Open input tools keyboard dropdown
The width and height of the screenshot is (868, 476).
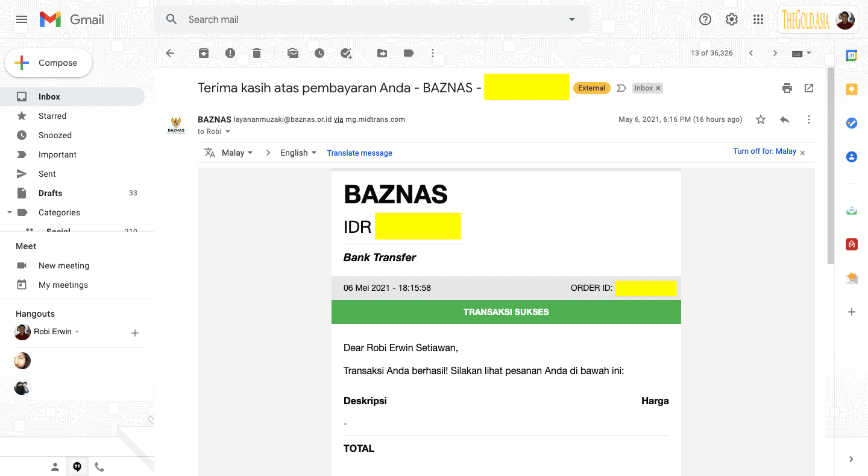point(802,53)
